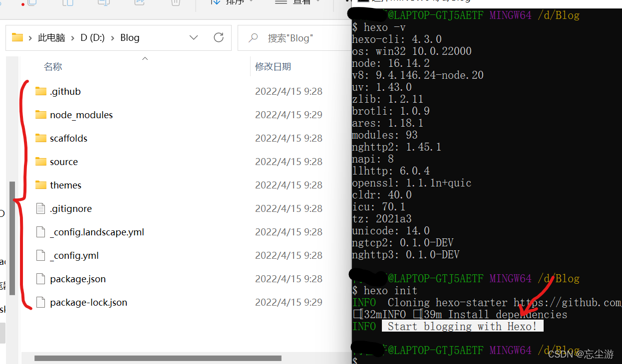Click 'llhttp: 6.0.4' terminal line

pos(391,171)
